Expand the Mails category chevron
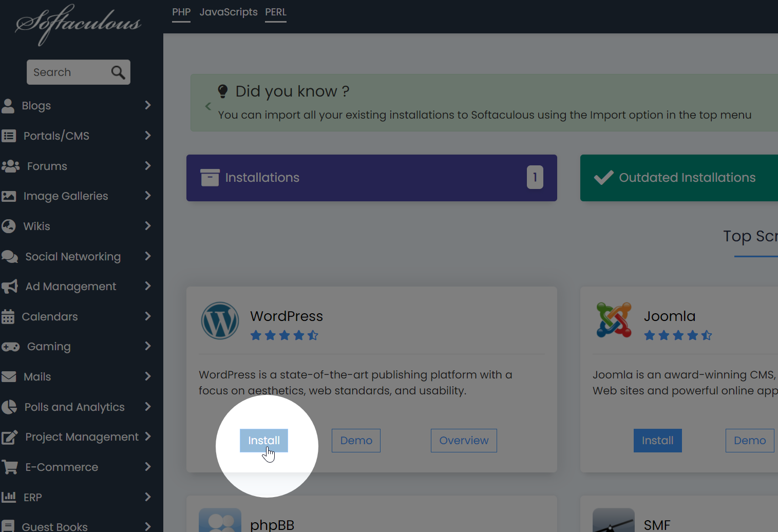Viewport: 778px width, 532px height. pyautogui.click(x=148, y=376)
